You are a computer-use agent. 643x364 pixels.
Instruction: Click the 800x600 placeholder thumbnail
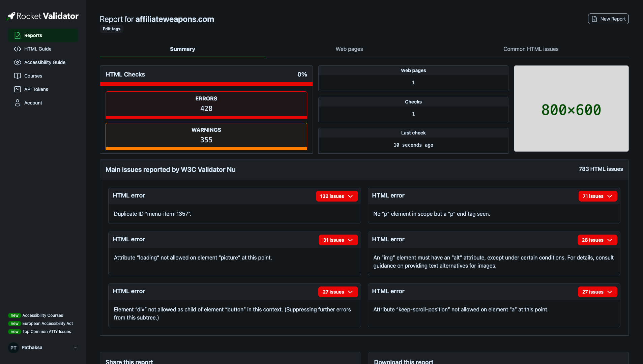(571, 108)
